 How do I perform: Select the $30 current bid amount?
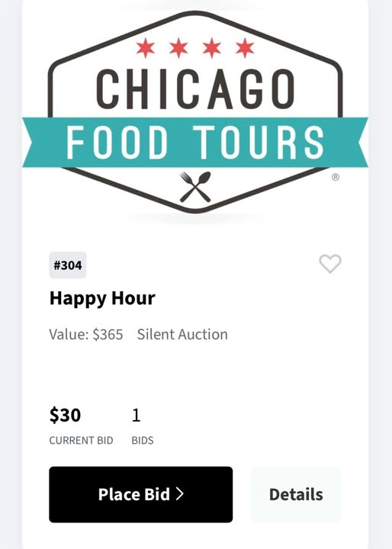65,416
